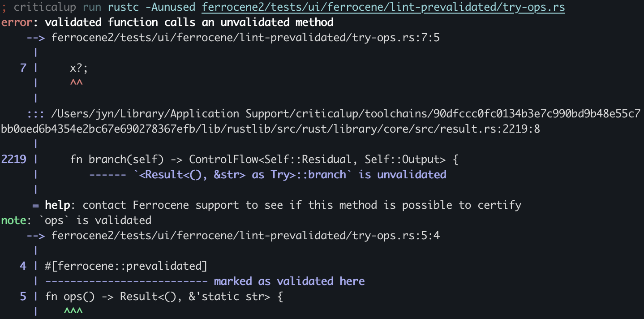Click the try-ops.rs:7:5 location path
Viewport: 644px width, 319px height.
245,37
